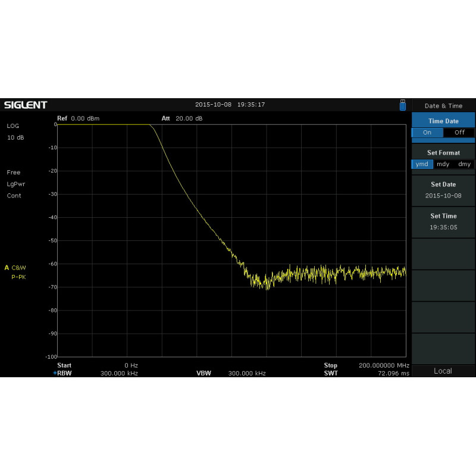Click the USB device icon in the title bar
The image size is (476, 476).
pos(402,105)
